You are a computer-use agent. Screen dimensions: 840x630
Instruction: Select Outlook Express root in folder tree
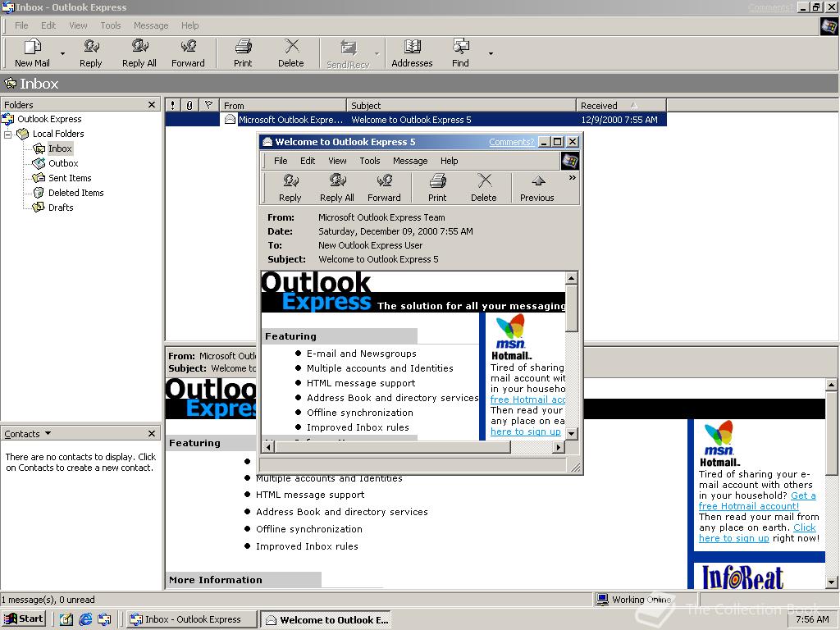[49, 119]
